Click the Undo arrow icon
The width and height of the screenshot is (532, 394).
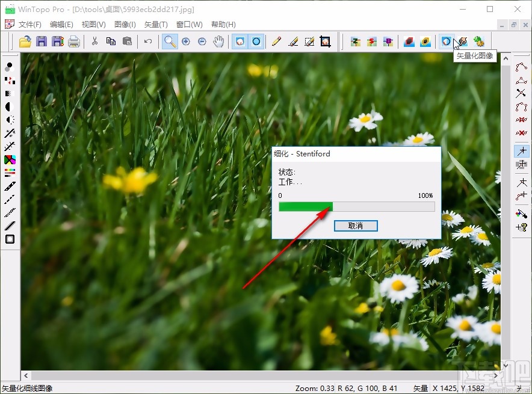pos(147,42)
